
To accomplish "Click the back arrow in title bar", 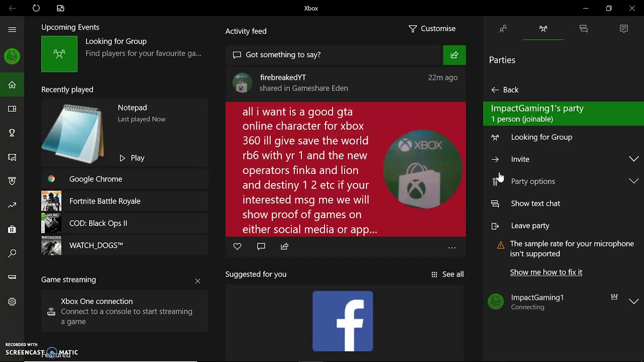I will 12,8.
